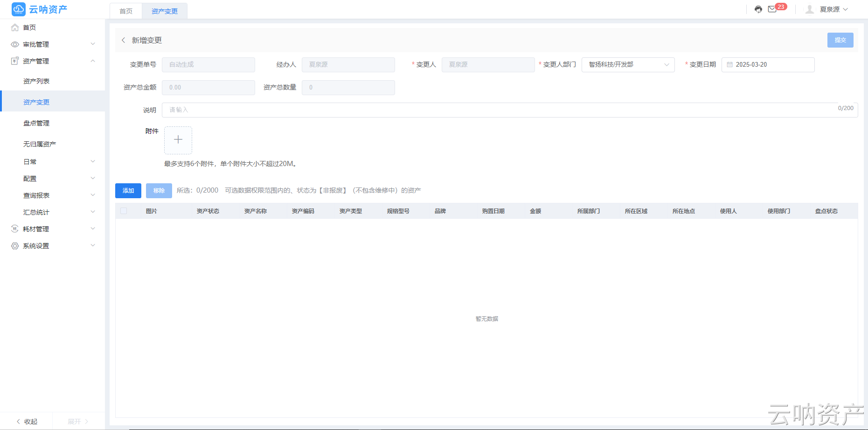Expand the 审批管理 menu chevron

(93, 44)
